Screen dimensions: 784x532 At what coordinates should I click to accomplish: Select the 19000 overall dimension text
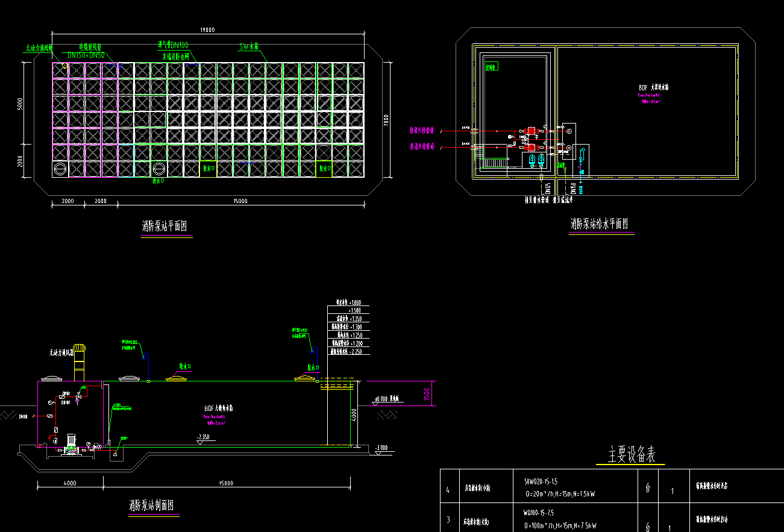click(x=208, y=30)
